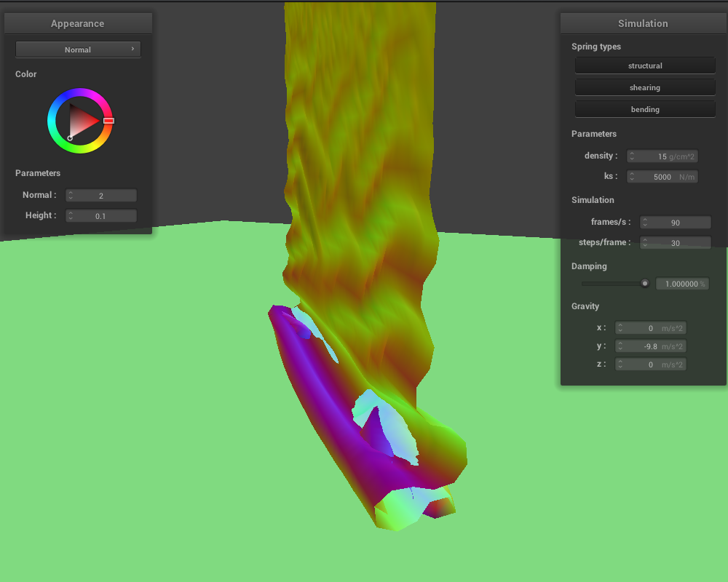Increment the density value with its stepper
This screenshot has height=582, width=728.
(632, 153)
